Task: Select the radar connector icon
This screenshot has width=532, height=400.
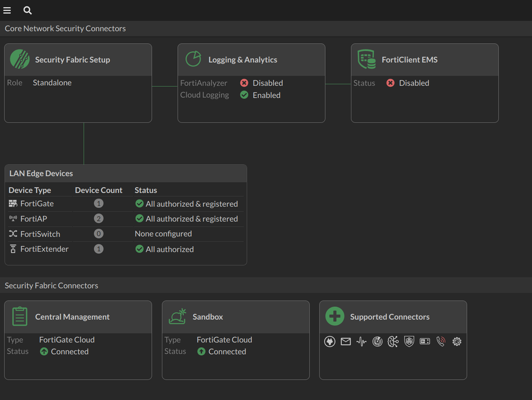Action: tap(378, 341)
